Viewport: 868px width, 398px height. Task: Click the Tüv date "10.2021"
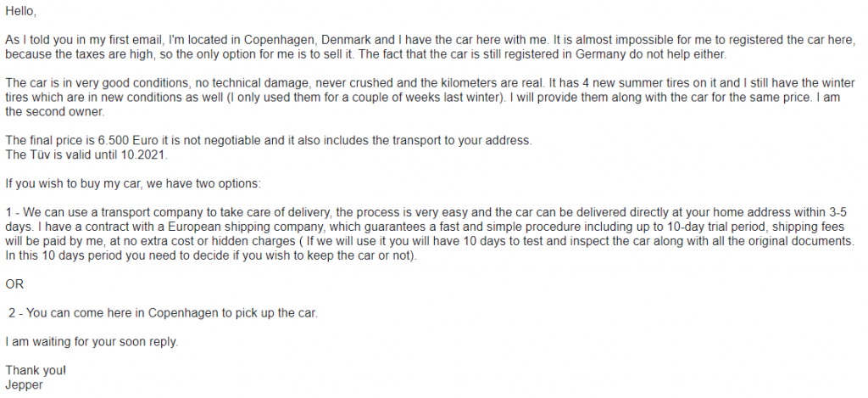click(143, 155)
